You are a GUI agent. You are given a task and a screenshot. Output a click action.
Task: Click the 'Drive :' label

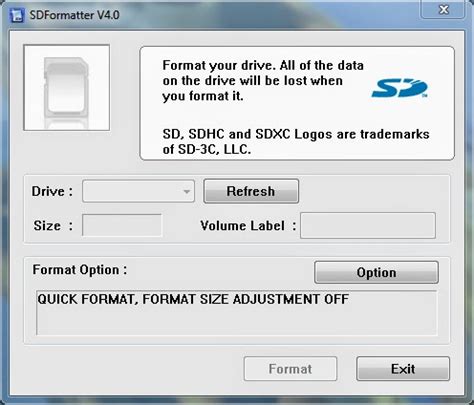tap(52, 191)
